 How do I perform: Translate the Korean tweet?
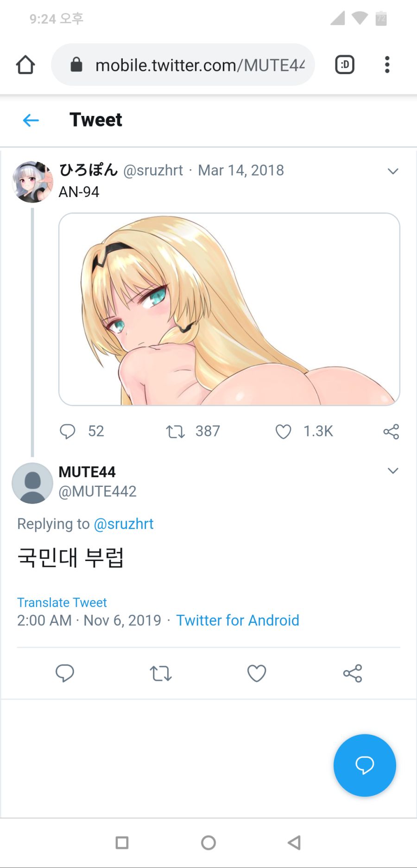(x=62, y=602)
